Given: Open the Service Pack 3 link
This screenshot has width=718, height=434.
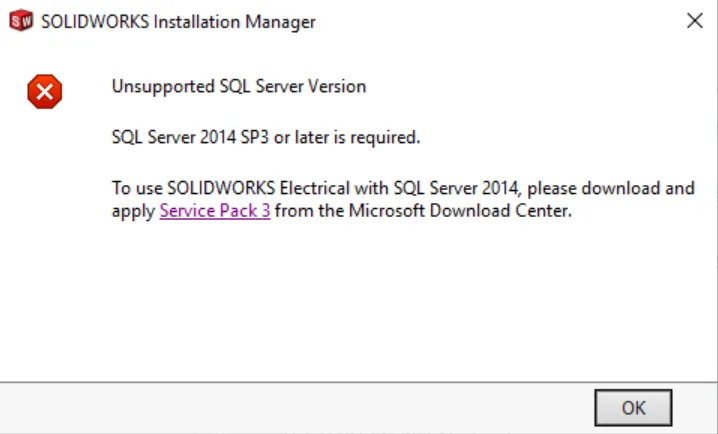Looking at the screenshot, I should (215, 211).
